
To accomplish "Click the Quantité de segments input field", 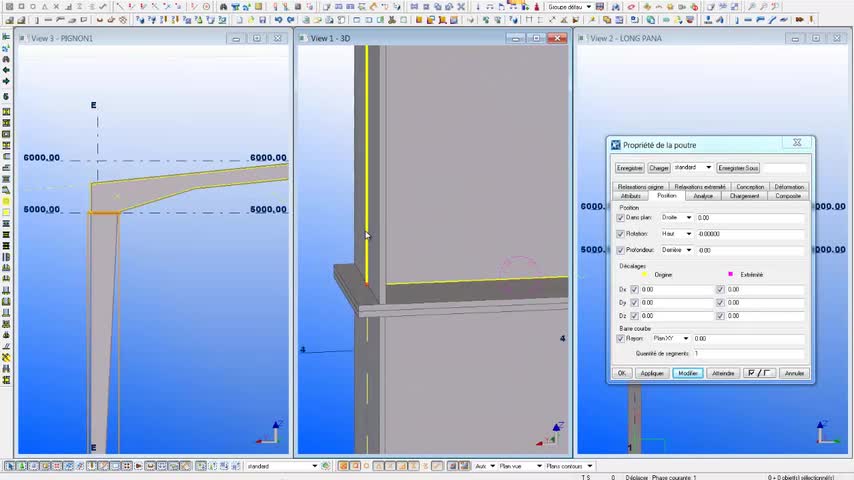I will [x=748, y=353].
